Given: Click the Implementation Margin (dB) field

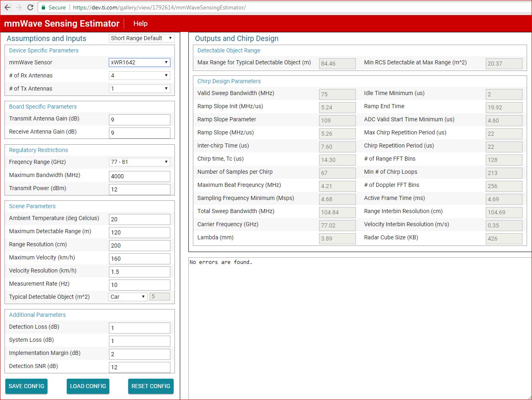Looking at the screenshot, I should click(x=140, y=354).
